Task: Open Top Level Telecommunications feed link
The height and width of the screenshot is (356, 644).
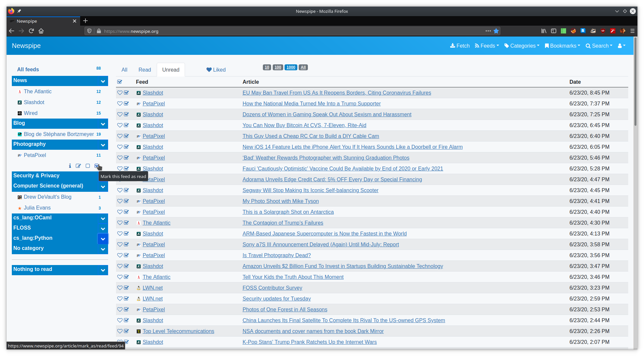Action: 178,331
